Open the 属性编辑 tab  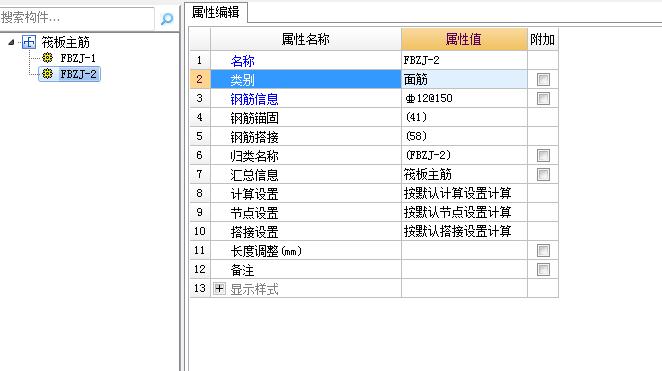[x=216, y=12]
